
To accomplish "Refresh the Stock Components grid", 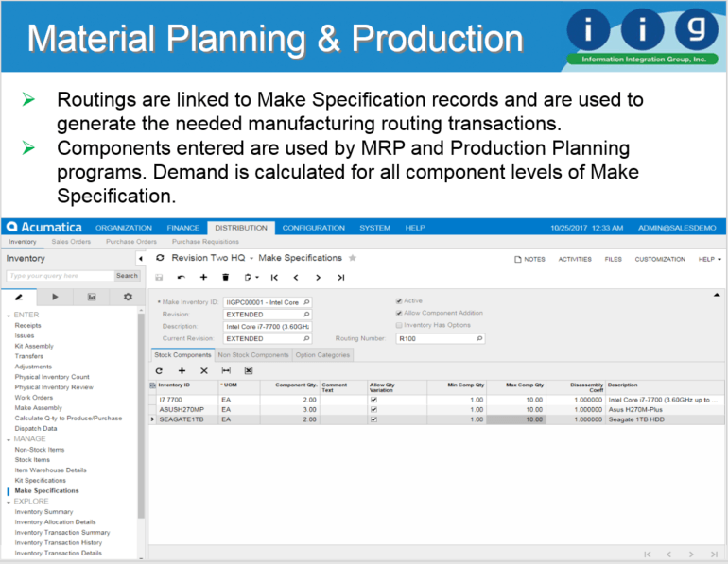I will (159, 370).
